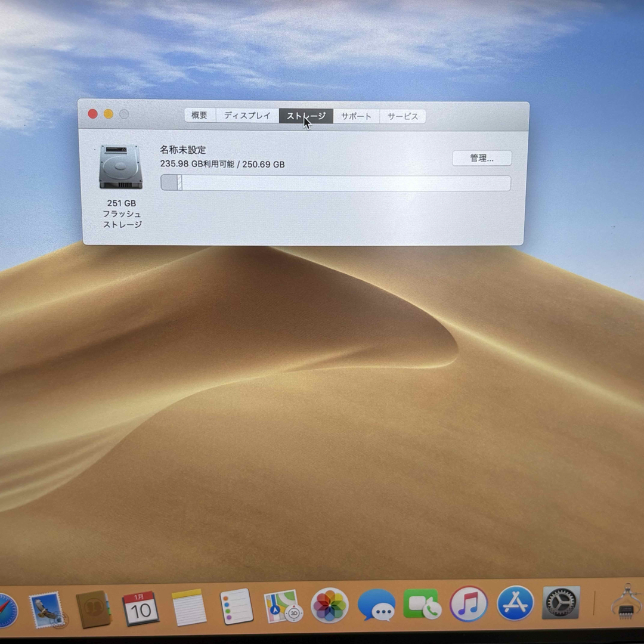Image resolution: width=644 pixels, height=644 pixels.
Task: Open System Information chip icon in Dock
Action: point(626,602)
